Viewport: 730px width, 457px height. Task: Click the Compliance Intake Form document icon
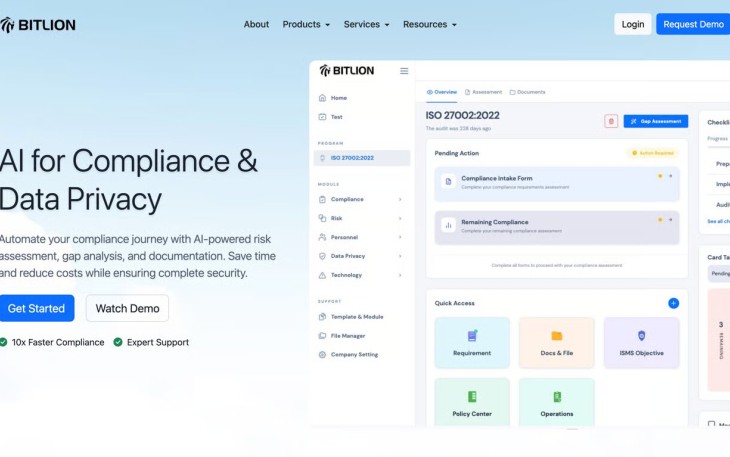point(448,181)
